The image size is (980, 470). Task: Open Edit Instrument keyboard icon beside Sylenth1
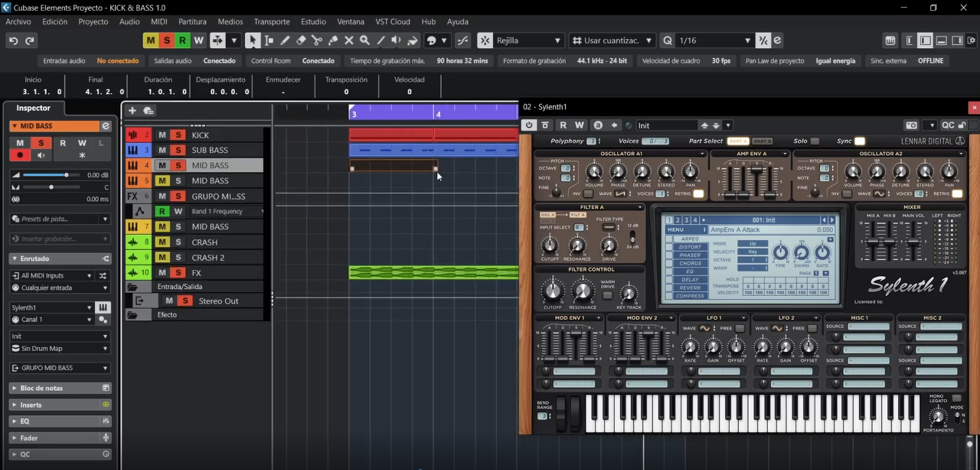pos(103,307)
